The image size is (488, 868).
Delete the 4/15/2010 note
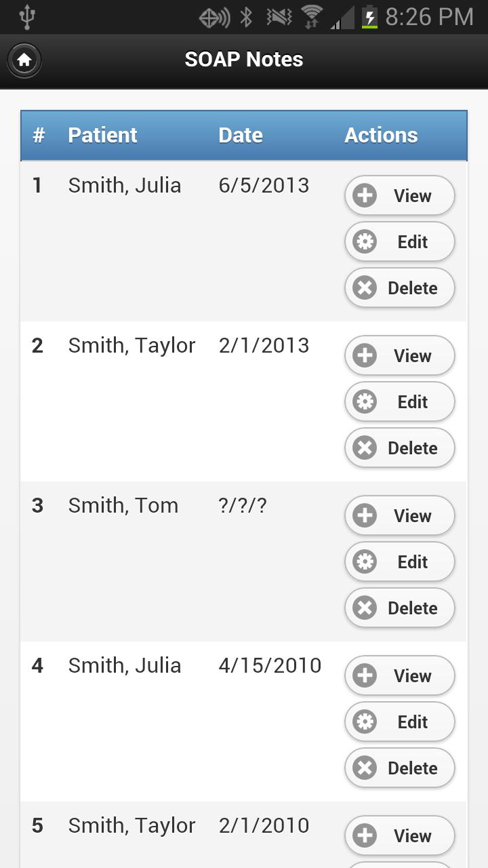click(x=399, y=768)
